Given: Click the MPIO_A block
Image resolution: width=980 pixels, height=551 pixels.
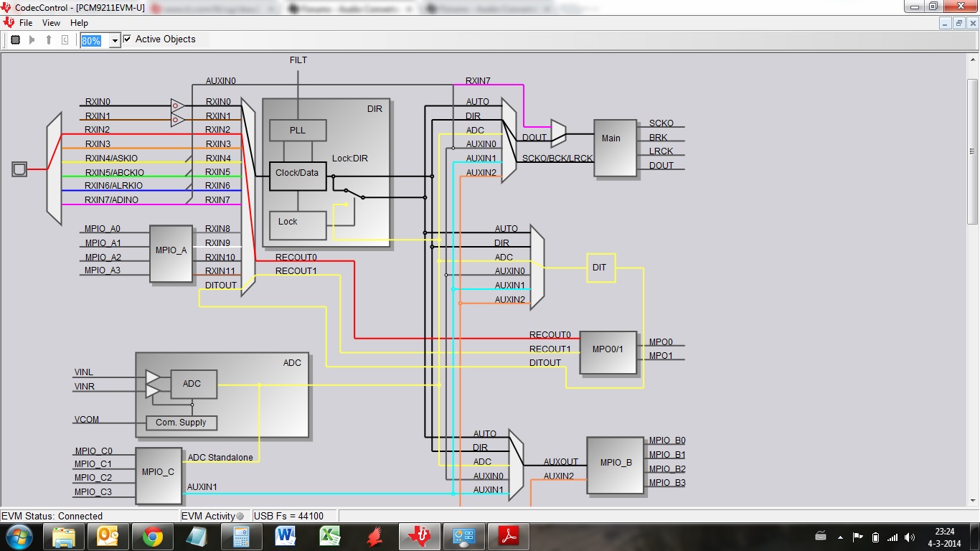Looking at the screenshot, I should 170,253.
